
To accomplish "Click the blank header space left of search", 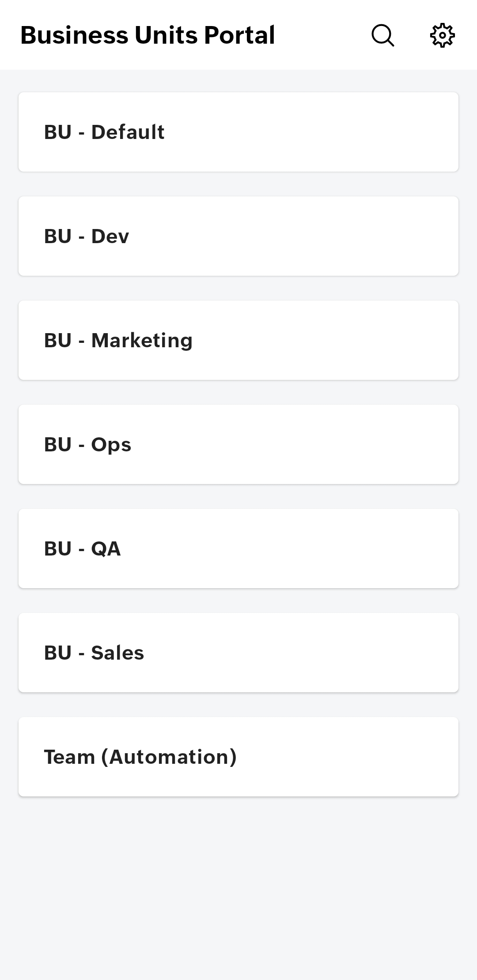I will click(x=322, y=35).
